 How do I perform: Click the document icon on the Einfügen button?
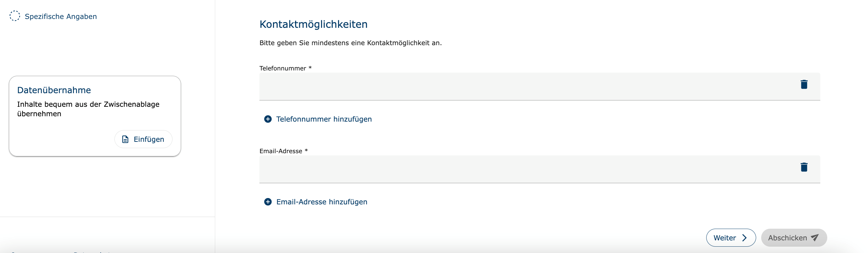(x=125, y=140)
